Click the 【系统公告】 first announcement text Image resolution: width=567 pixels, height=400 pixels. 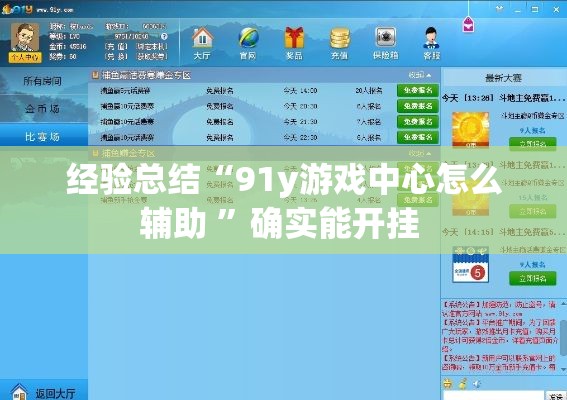point(499,309)
